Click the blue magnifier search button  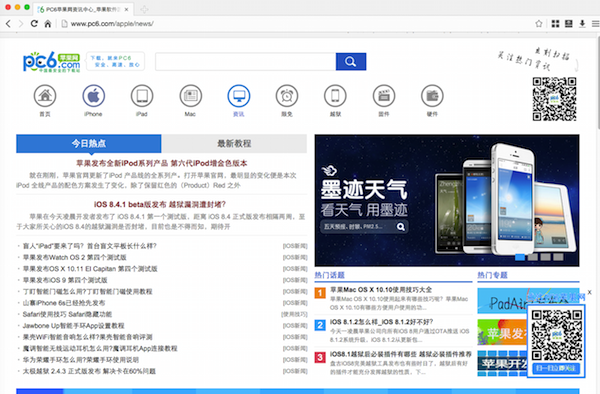pyautogui.click(x=351, y=62)
